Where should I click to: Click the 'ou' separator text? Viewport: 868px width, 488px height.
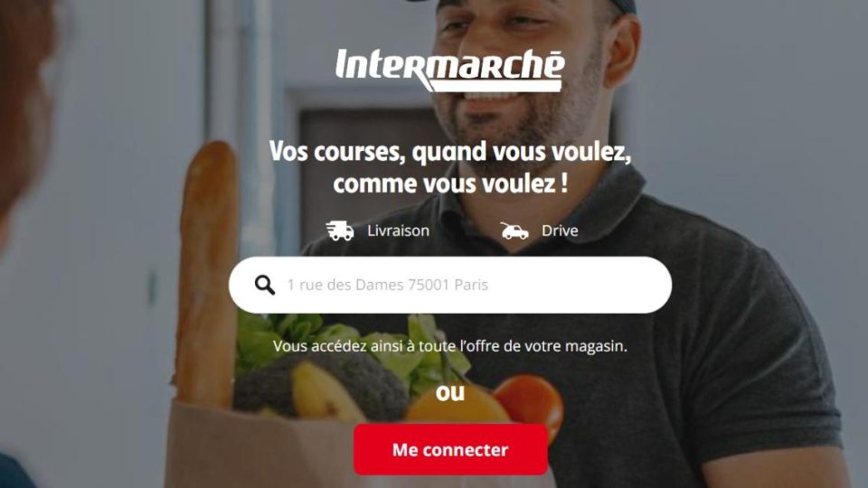click(450, 393)
